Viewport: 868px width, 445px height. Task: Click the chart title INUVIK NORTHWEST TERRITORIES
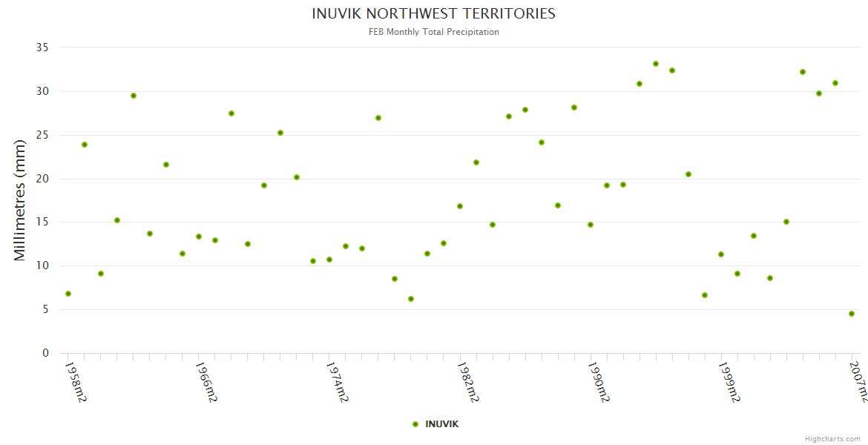(x=433, y=13)
